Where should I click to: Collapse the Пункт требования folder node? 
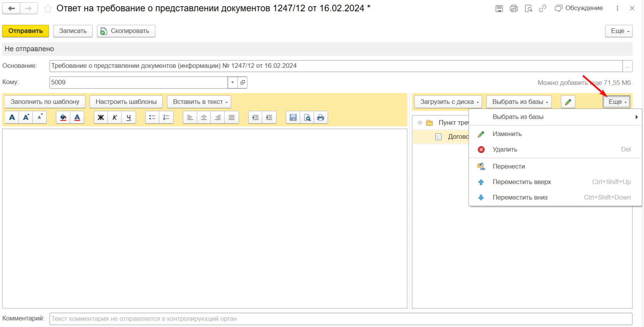pos(420,123)
